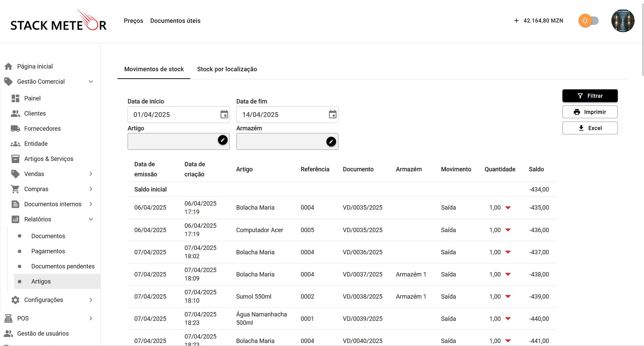644x346 pixels.
Task: Click the Armazém field edit pencil
Action: tap(331, 142)
